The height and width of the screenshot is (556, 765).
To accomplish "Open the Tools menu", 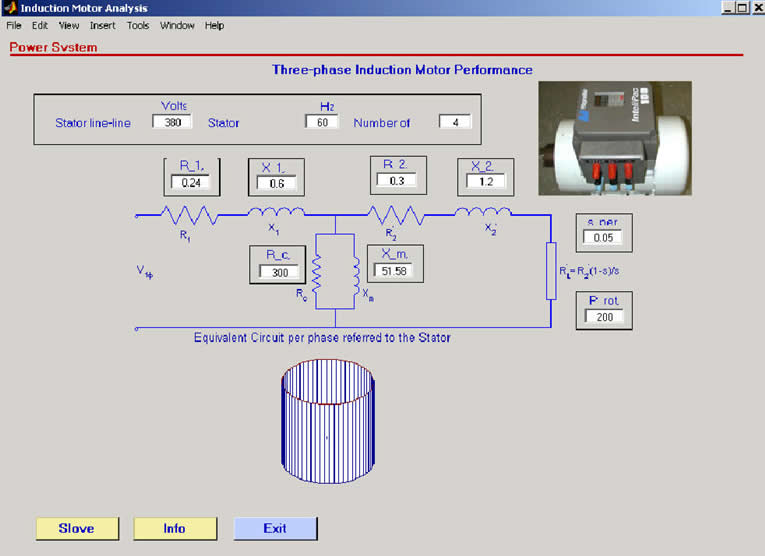I will pyautogui.click(x=138, y=25).
